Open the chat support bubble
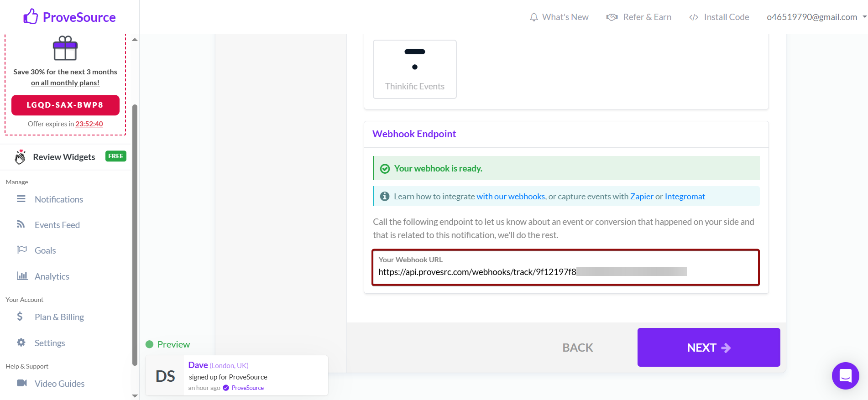 click(x=845, y=375)
